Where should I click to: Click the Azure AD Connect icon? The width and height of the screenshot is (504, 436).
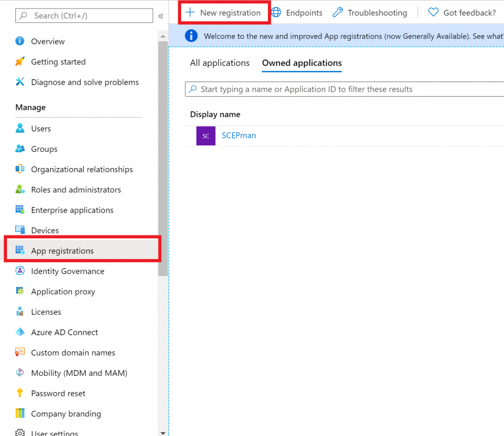(x=20, y=332)
